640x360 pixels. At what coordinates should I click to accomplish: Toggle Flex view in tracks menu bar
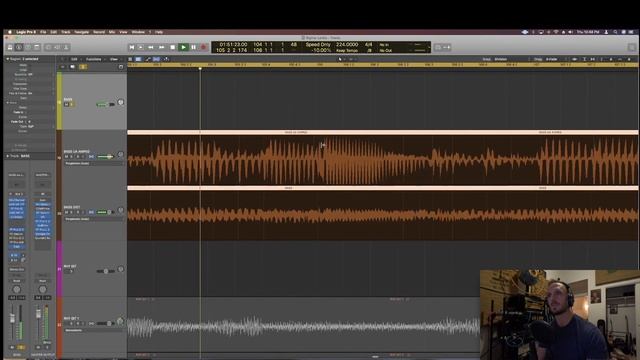click(x=156, y=59)
